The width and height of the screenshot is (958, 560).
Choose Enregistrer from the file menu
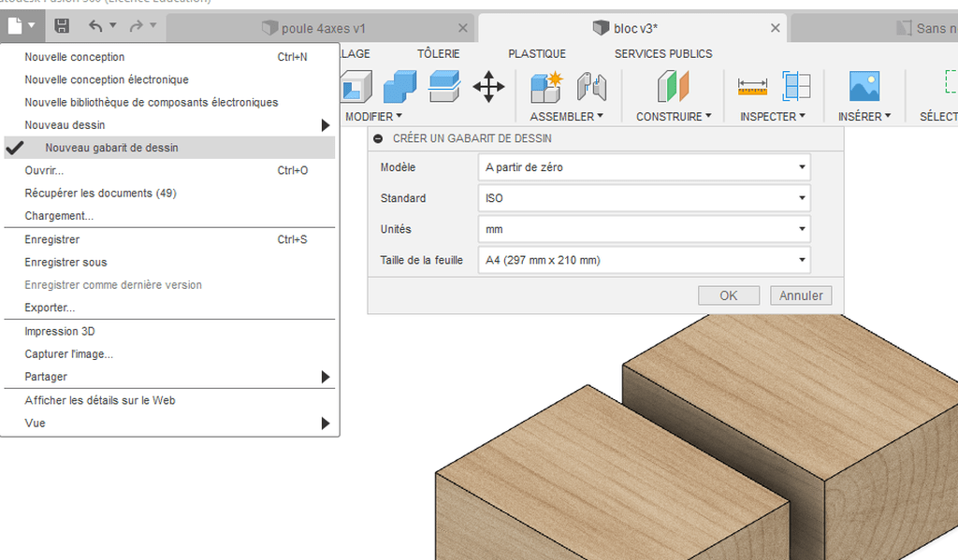click(x=169, y=239)
